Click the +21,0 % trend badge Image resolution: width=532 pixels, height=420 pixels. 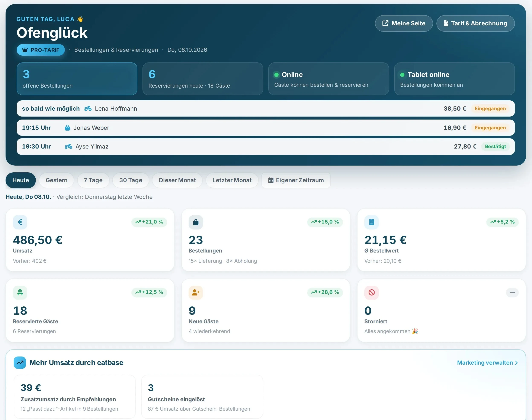coord(149,222)
